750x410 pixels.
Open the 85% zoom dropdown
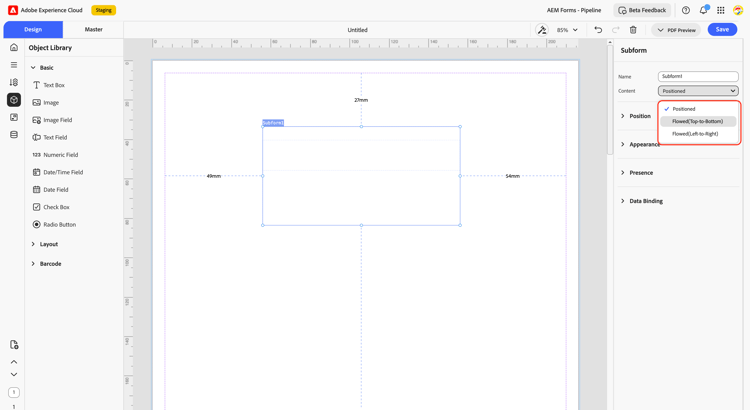click(567, 30)
